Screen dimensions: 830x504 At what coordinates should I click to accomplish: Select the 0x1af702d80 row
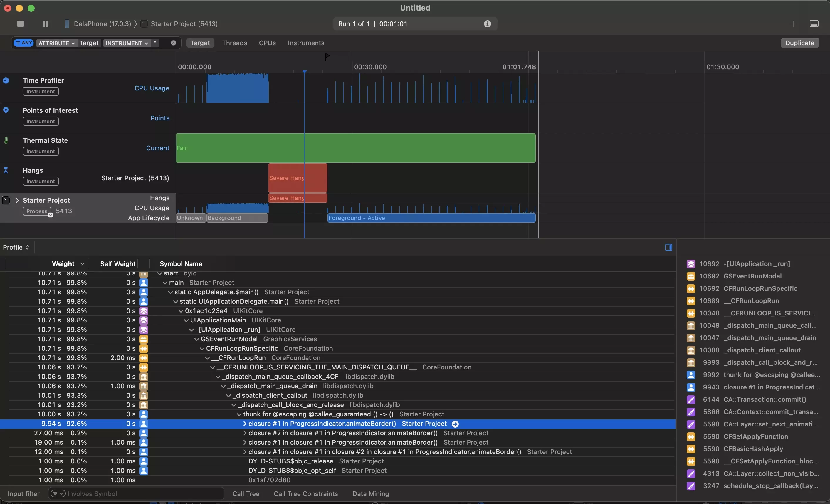point(337,480)
